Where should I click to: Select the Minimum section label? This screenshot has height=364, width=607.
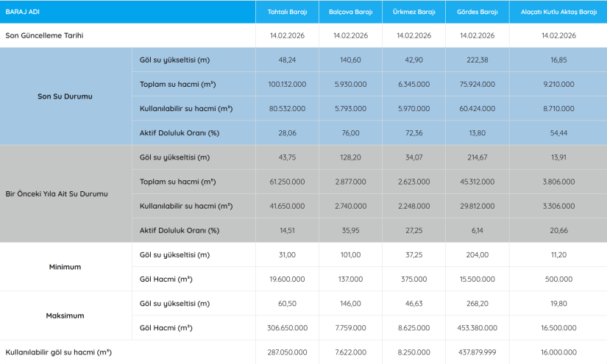[65, 267]
